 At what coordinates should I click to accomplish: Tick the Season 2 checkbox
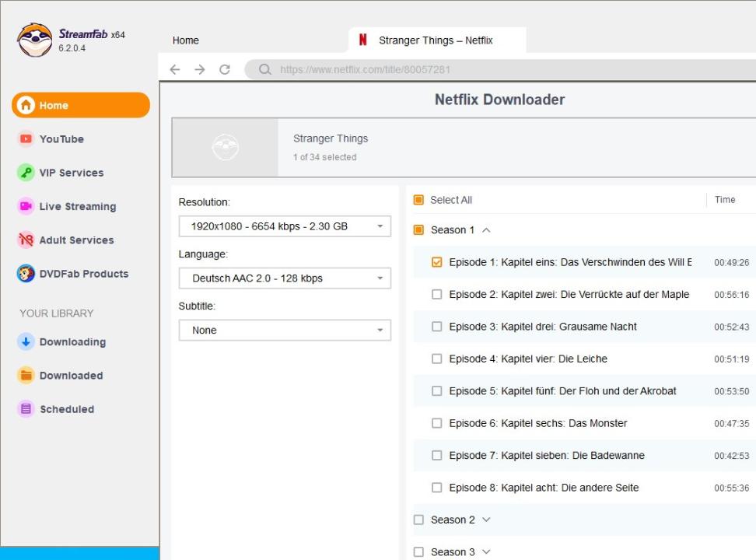(418, 520)
